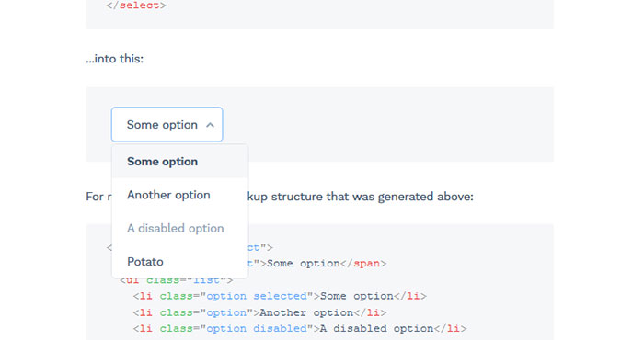This screenshot has height=340, width=644.
Task: Click code line with option selected class
Action: point(280,296)
